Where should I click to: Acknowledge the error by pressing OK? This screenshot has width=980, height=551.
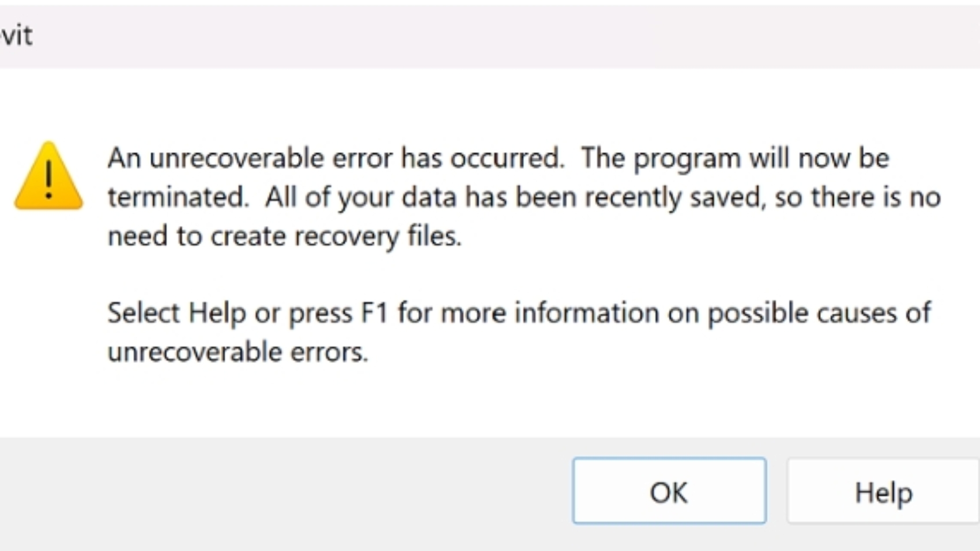pos(669,492)
